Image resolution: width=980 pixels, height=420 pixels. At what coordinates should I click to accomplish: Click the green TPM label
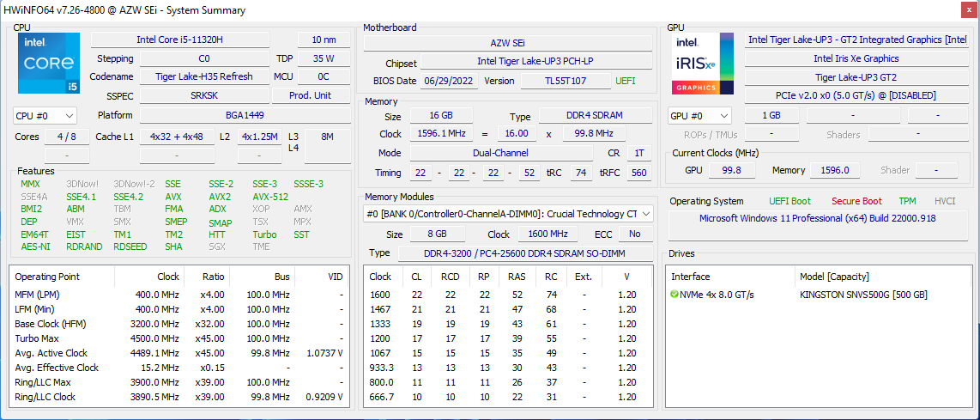tap(908, 201)
